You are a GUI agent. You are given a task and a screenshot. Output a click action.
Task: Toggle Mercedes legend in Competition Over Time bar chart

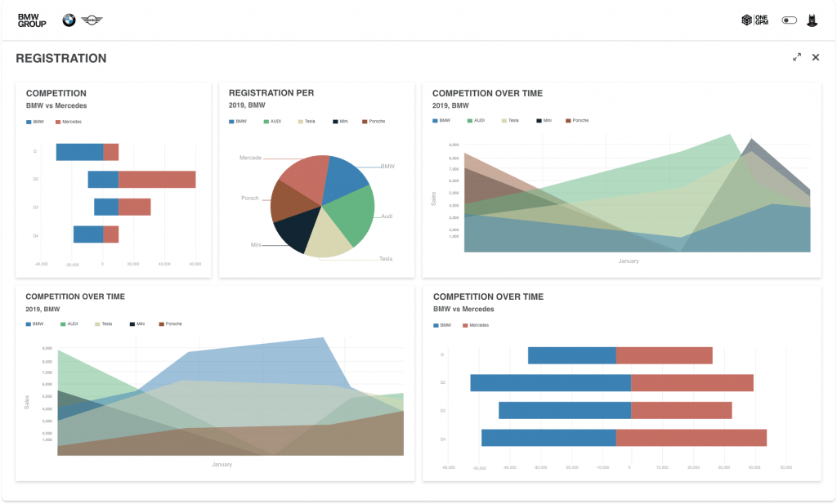tap(476, 325)
